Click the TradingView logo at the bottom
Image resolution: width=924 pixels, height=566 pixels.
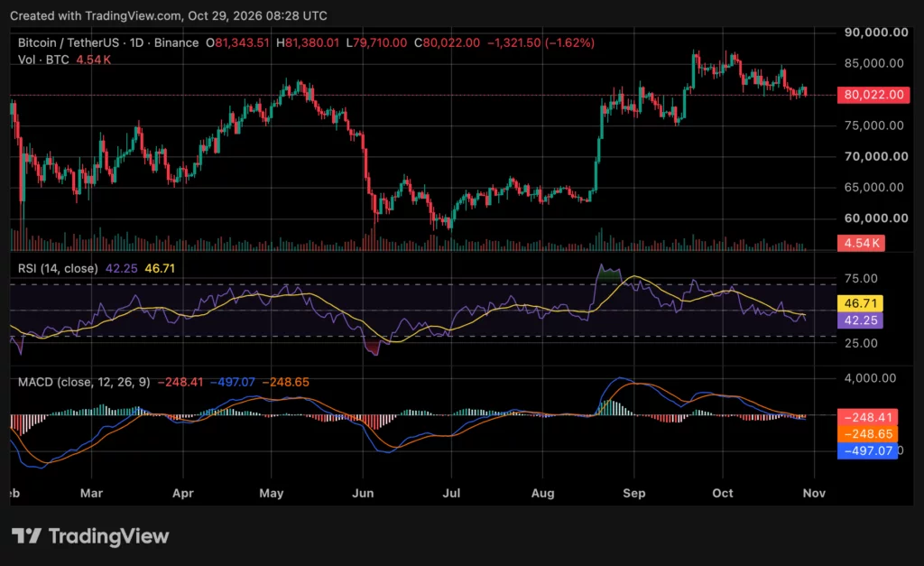90,536
